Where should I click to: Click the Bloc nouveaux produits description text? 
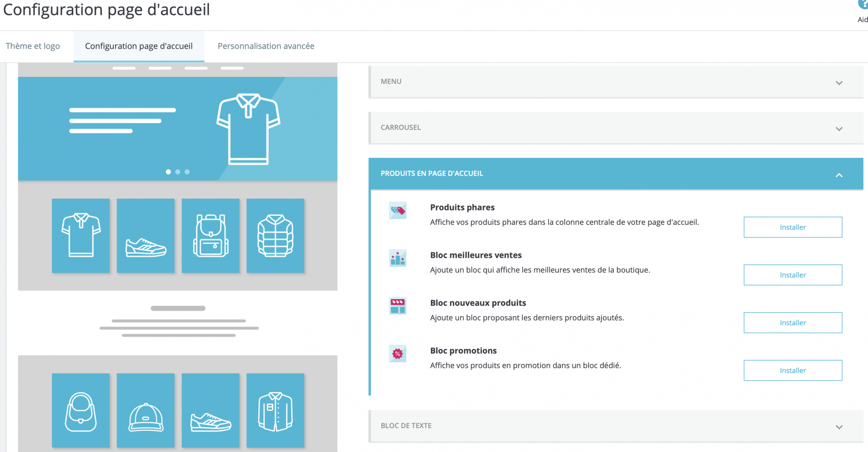527,318
